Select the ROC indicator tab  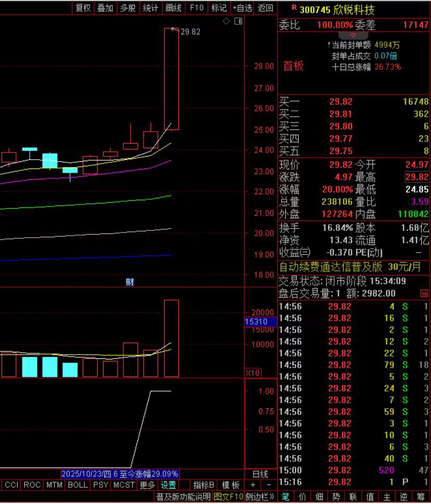coord(32,485)
